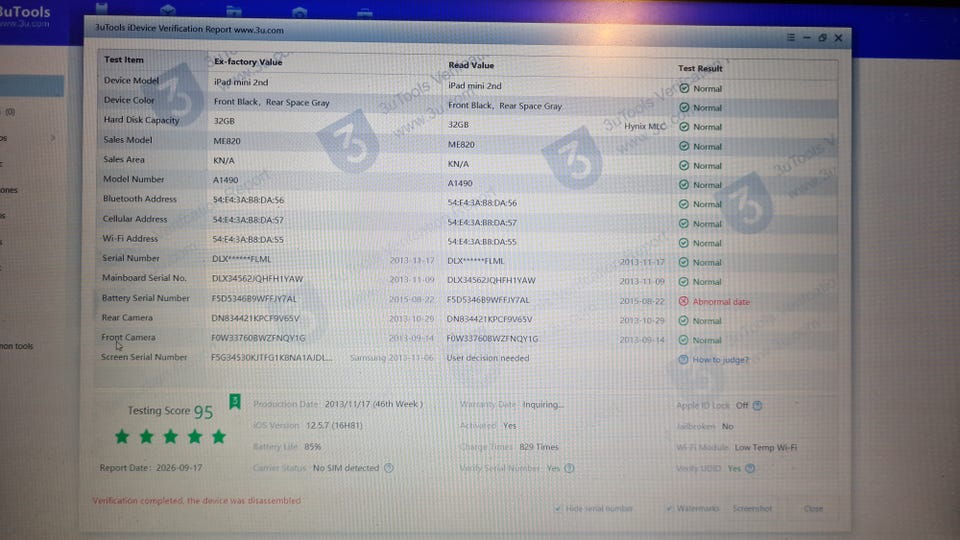Click the first green rating star
The image size is (960, 540).
tap(122, 437)
